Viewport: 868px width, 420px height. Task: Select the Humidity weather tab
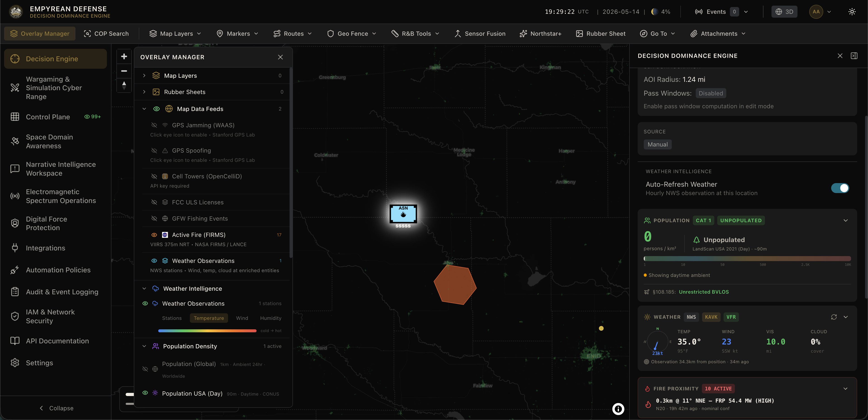point(271,318)
